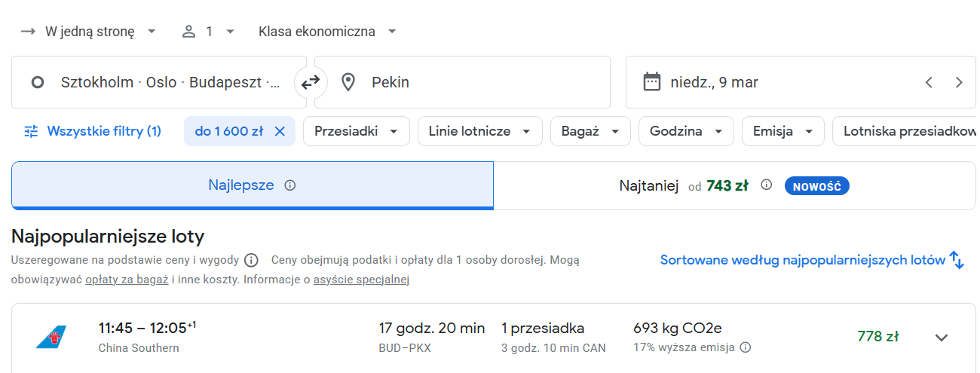The image size is (980, 373).
Task: Open the Przesiadki filter dropdown
Action: pyautogui.click(x=357, y=131)
